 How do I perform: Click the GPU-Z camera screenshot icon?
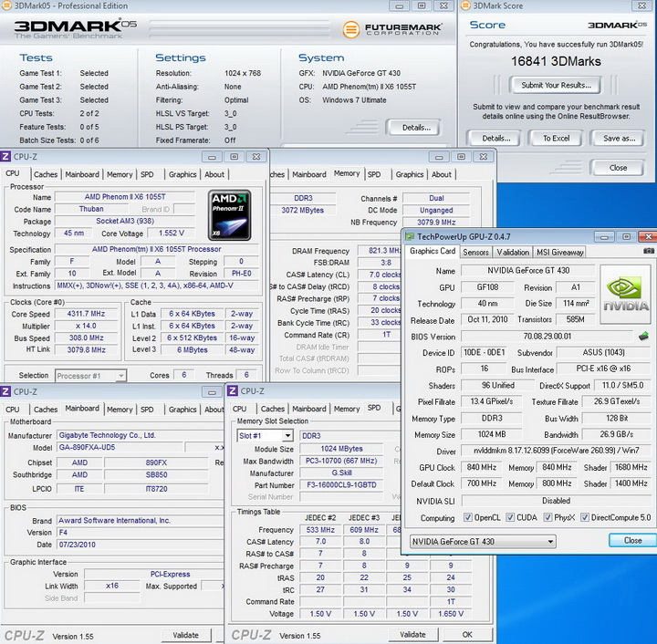click(x=648, y=251)
